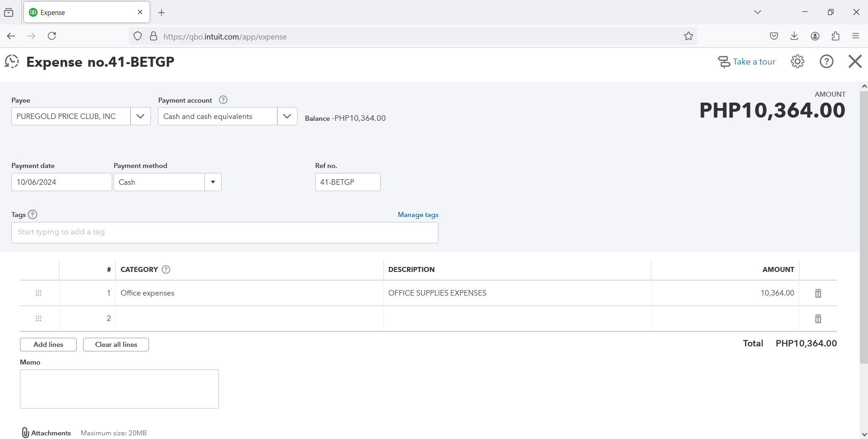Screen dimensions: 868x439
Task: Show the Category column help tooltip
Action: 166,270
